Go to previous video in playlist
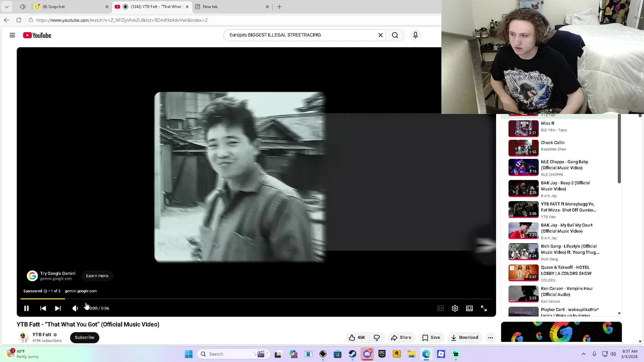The width and height of the screenshot is (644, 362). tap(43, 308)
